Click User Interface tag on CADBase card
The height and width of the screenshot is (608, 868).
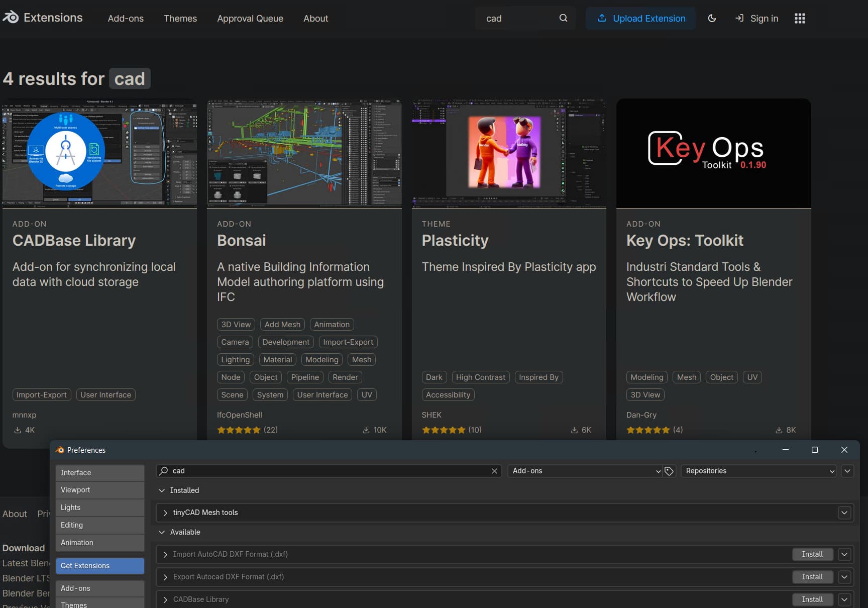click(x=105, y=395)
